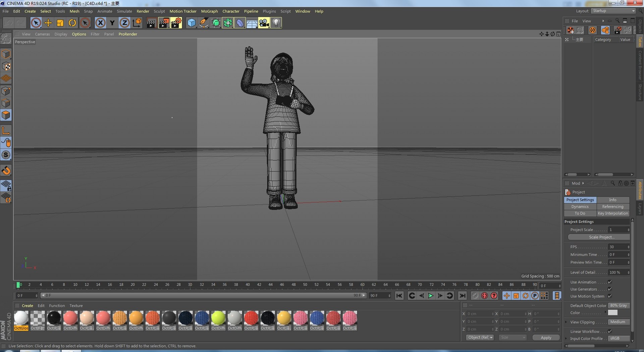The width and height of the screenshot is (644, 352).
Task: Open View Clipping Medium dropdown
Action: [x=619, y=322]
